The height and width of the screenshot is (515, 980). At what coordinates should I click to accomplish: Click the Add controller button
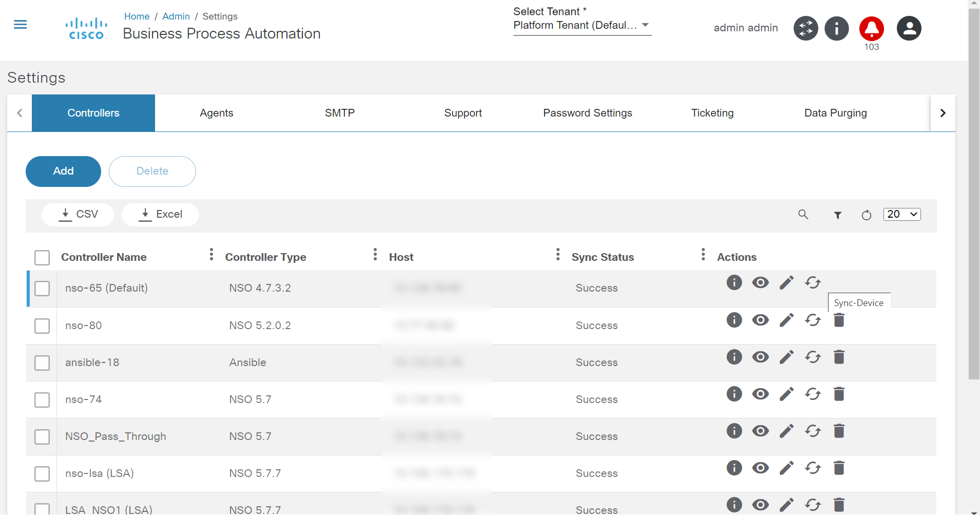(63, 171)
